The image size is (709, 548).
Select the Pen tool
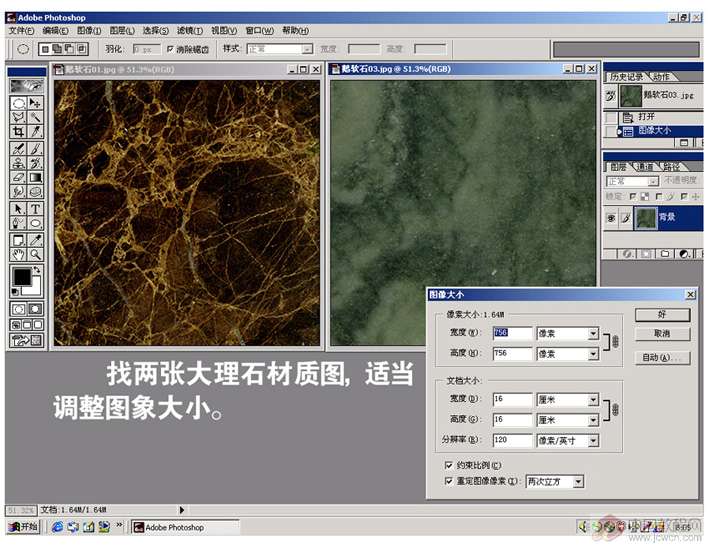click(x=19, y=223)
